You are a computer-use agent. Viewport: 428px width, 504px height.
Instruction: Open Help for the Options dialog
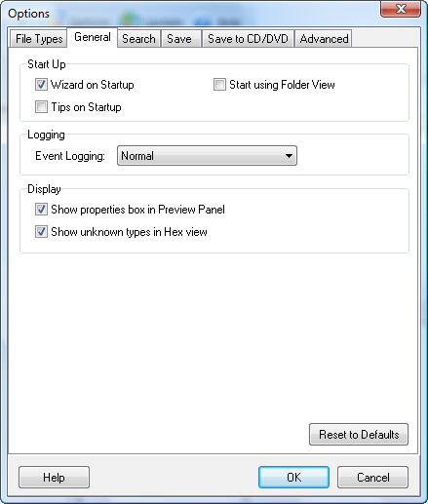pyautogui.click(x=54, y=477)
